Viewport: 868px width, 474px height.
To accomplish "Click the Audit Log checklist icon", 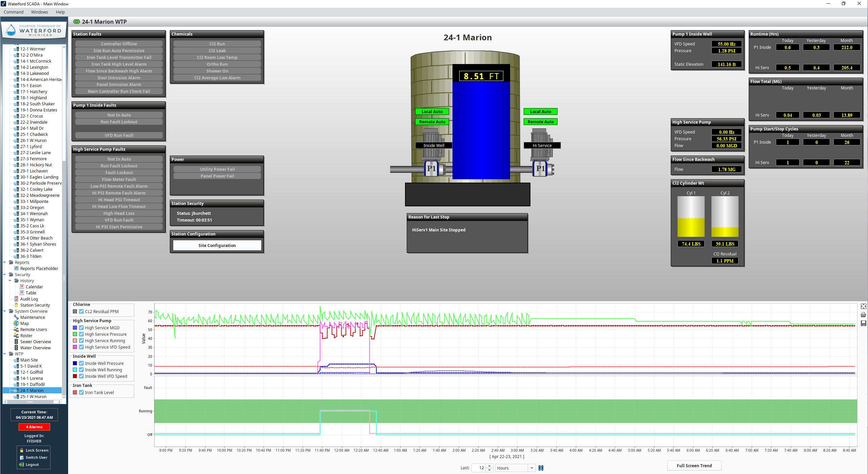I will (16, 299).
